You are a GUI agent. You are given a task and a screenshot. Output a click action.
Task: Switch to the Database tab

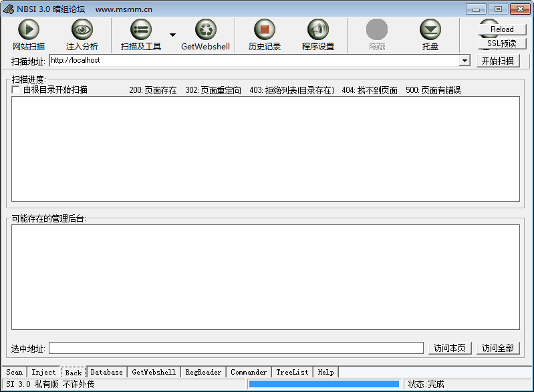tap(106, 372)
